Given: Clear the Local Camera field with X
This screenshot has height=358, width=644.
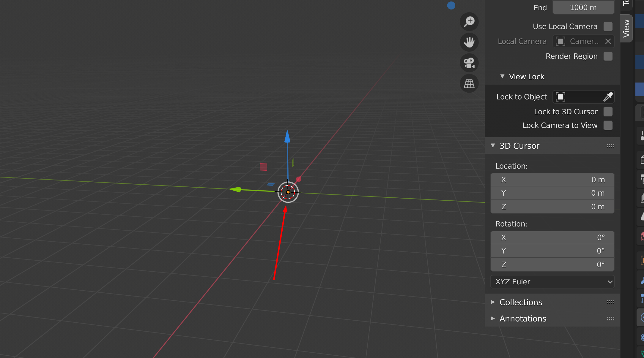Looking at the screenshot, I should (608, 42).
